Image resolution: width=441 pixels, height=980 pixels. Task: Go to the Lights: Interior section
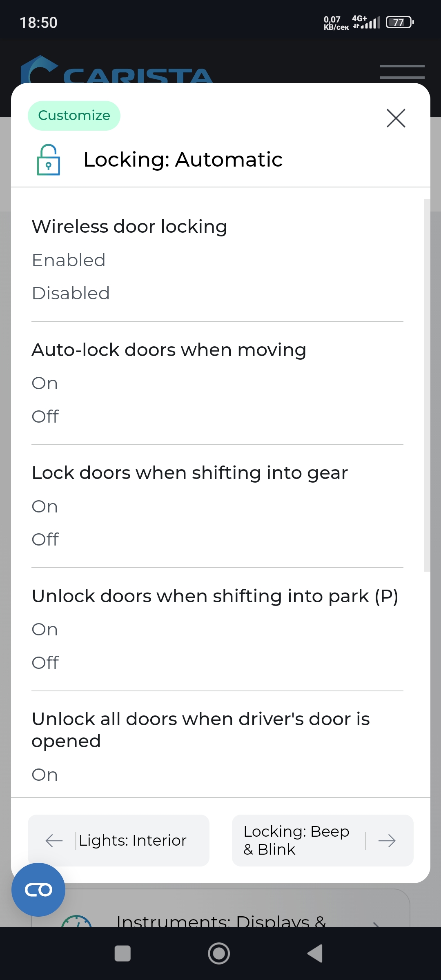[x=132, y=840]
